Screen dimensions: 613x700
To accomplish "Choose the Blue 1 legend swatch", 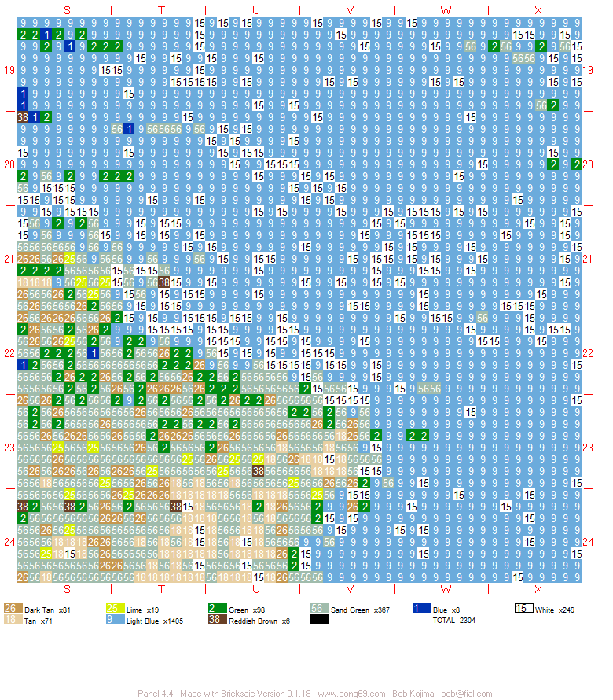I will click(421, 608).
